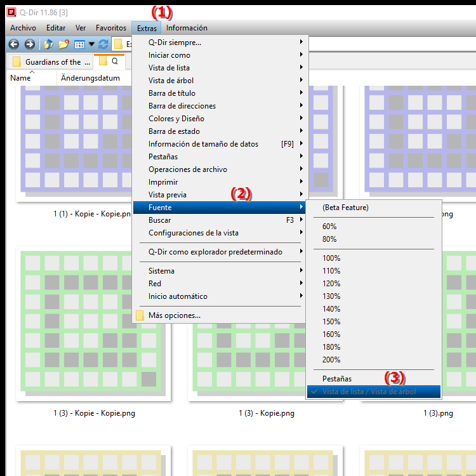Viewport: 476px width, 476px height.
Task: Select the highlighted Fuente menu item
Action: point(220,208)
